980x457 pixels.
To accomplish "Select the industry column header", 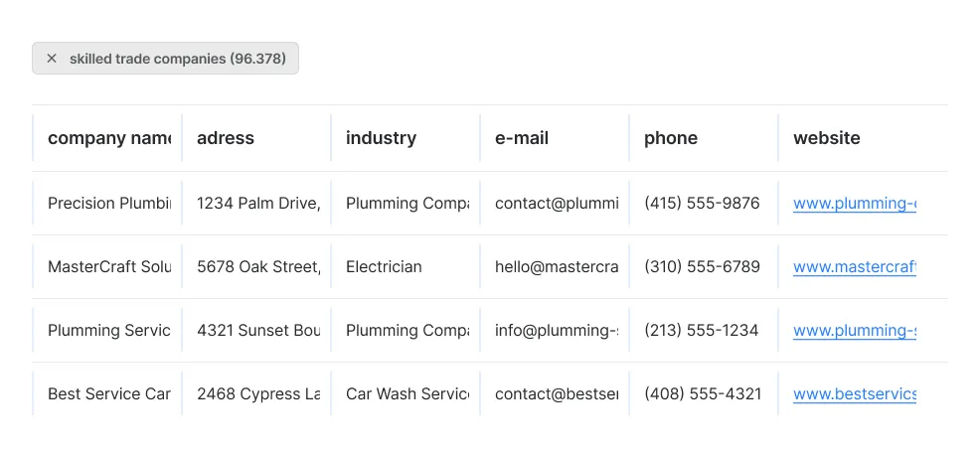I will (381, 138).
